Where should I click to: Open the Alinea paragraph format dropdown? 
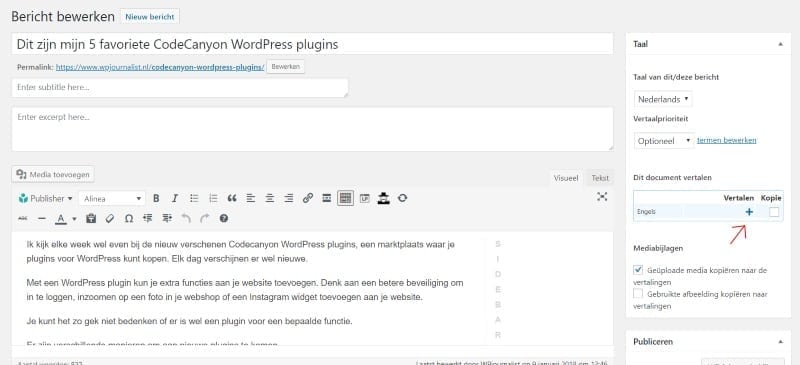click(112, 199)
